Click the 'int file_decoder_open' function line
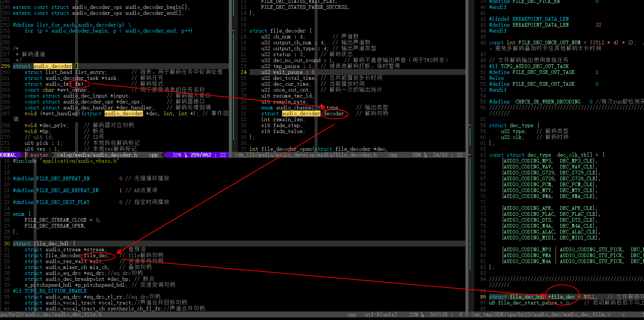This screenshot has height=320, width=644. pyautogui.click(x=318, y=149)
